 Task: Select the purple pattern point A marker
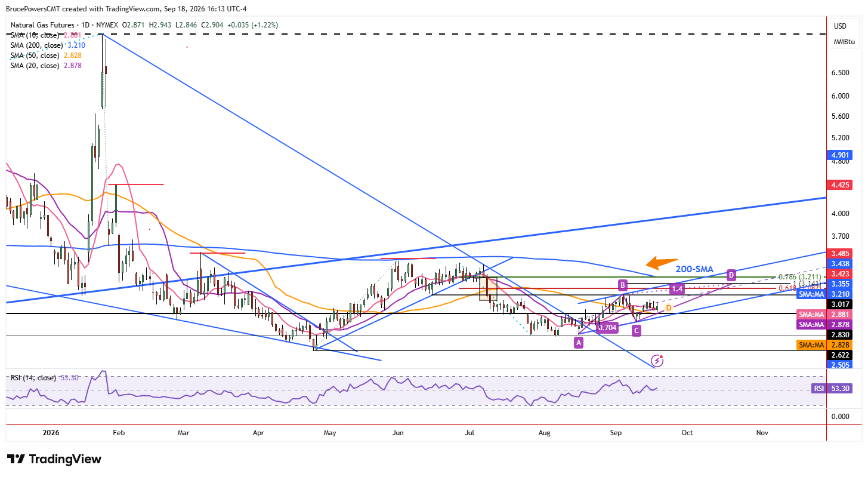click(x=578, y=342)
